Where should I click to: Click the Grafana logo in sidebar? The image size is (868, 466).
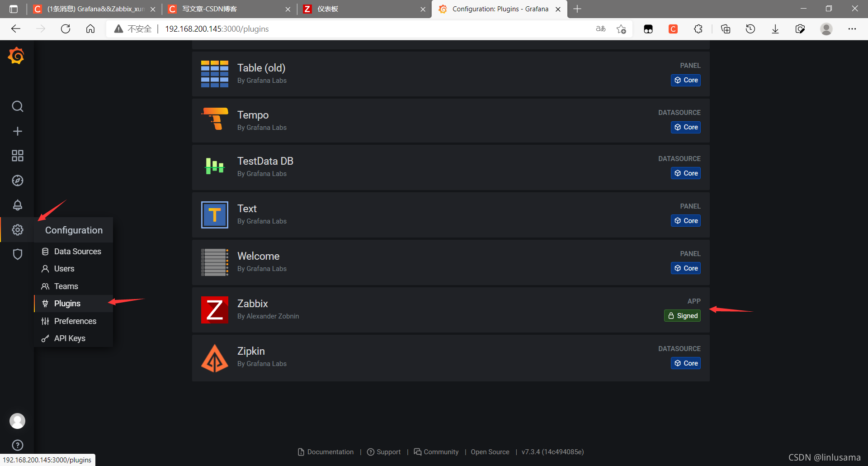17,56
